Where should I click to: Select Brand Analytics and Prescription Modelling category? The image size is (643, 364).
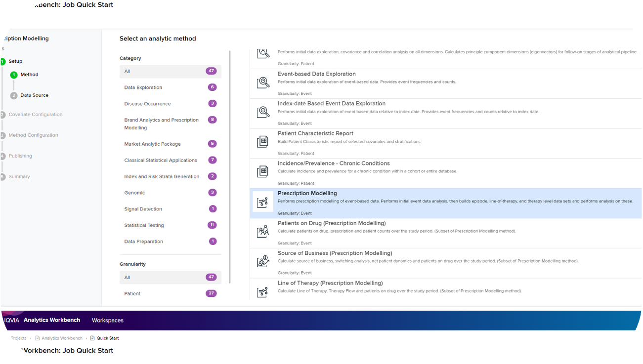click(171, 124)
